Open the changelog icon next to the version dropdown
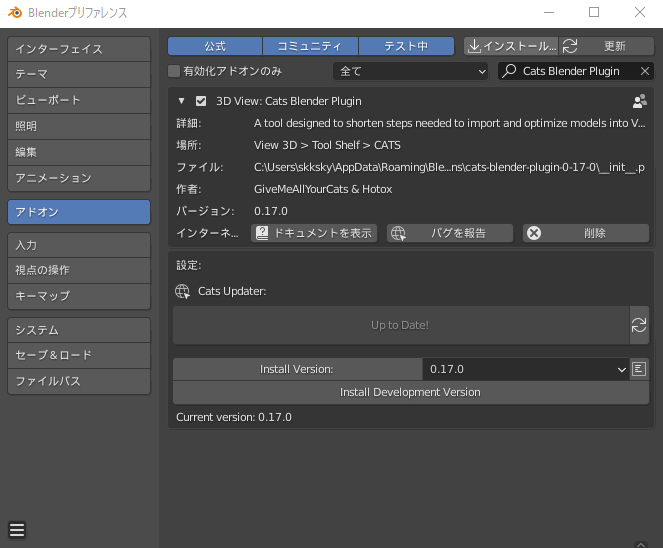The height and width of the screenshot is (548, 663). click(x=639, y=369)
